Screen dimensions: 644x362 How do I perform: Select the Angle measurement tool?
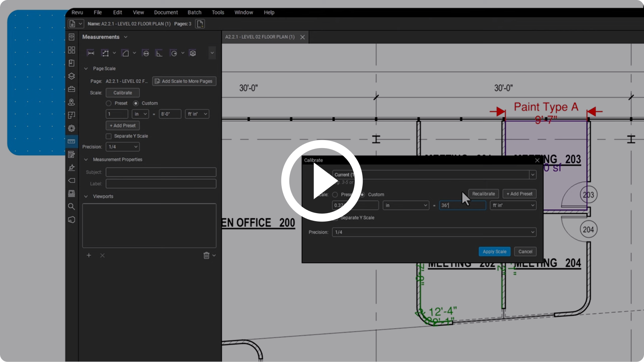coord(159,53)
